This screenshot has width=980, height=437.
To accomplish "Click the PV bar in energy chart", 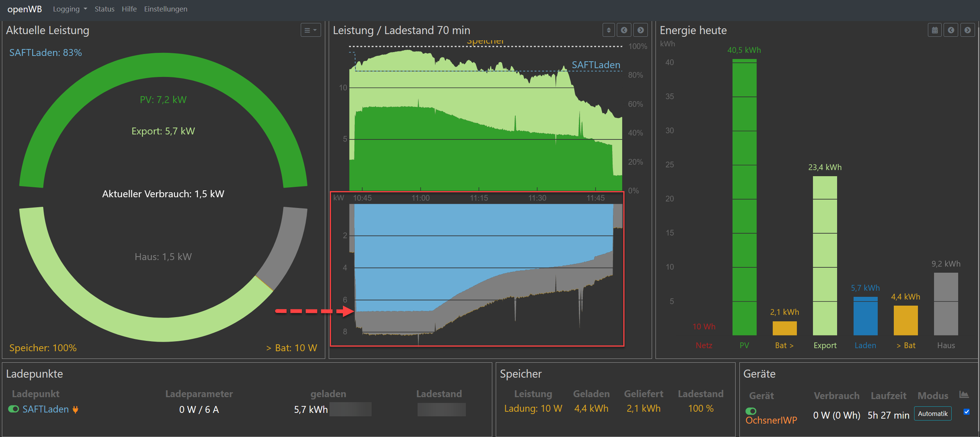I will coord(744,197).
